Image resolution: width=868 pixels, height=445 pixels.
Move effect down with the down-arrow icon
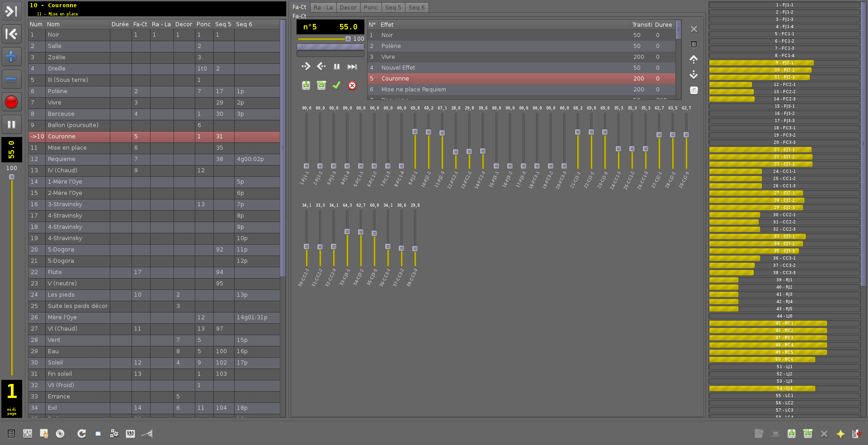point(693,75)
